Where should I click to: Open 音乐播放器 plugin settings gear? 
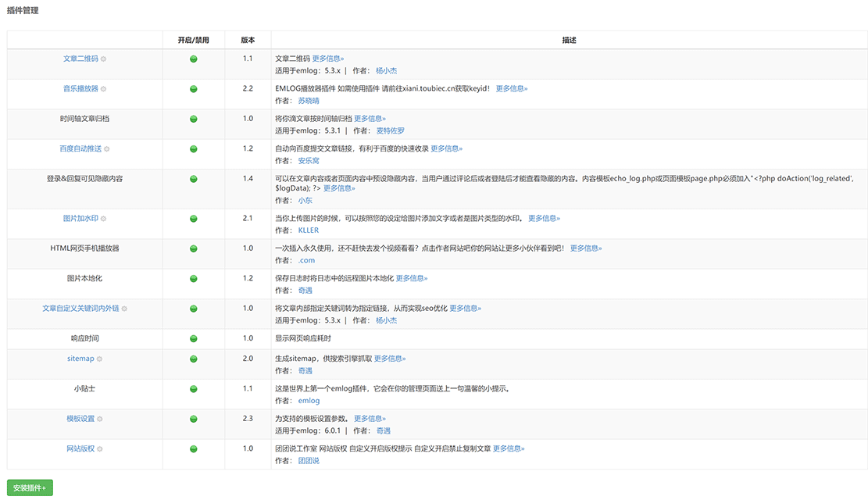(x=103, y=89)
